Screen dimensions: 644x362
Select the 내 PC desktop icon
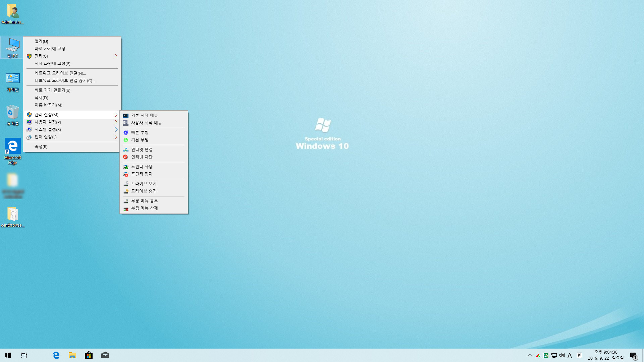tap(12, 48)
